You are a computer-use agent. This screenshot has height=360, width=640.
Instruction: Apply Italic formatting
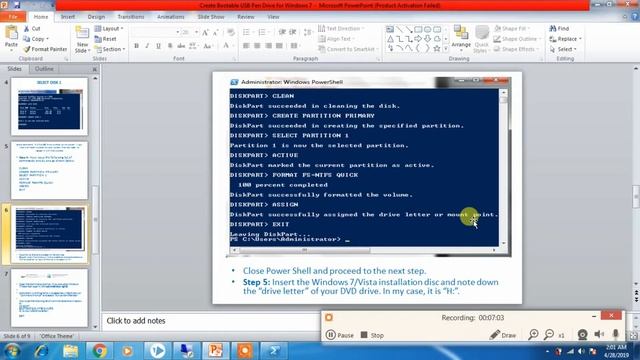pyautogui.click(x=147, y=46)
